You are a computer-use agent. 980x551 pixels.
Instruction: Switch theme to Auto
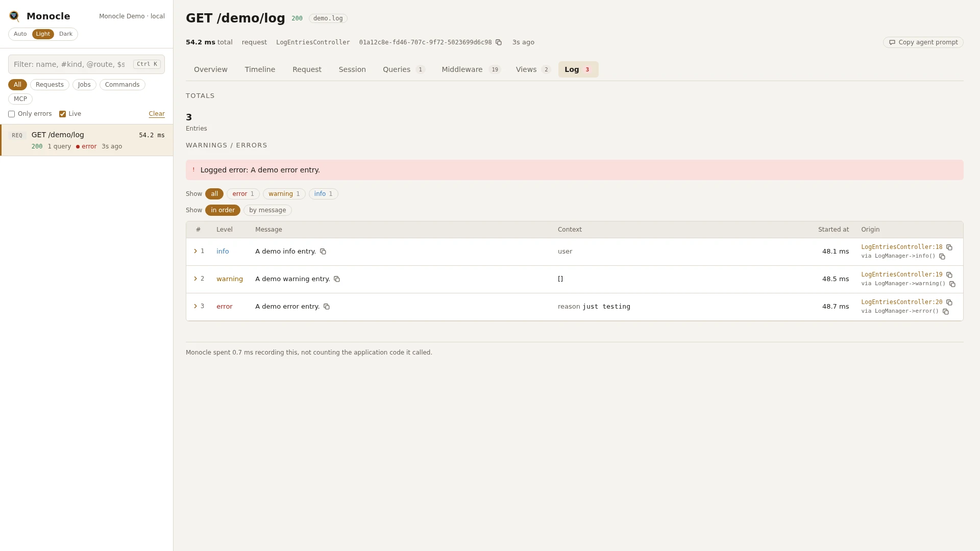pyautogui.click(x=20, y=34)
